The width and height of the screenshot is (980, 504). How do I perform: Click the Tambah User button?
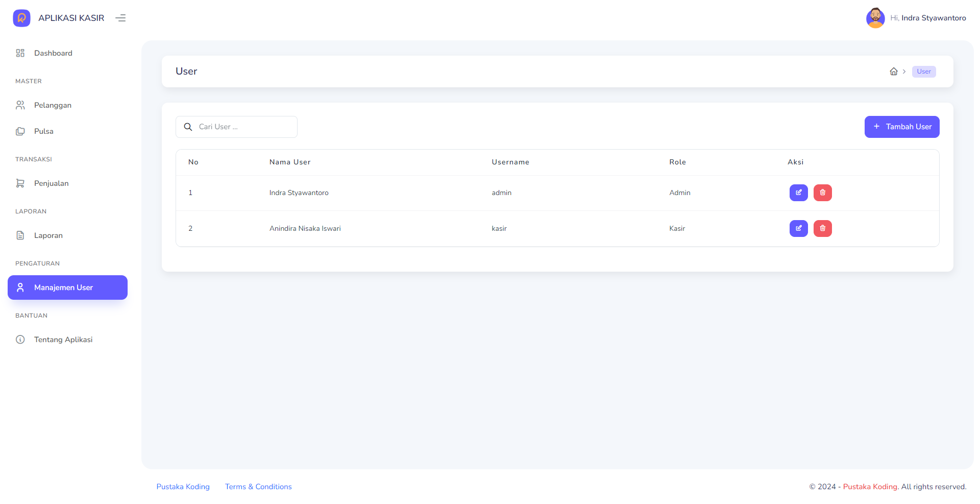[x=902, y=127]
